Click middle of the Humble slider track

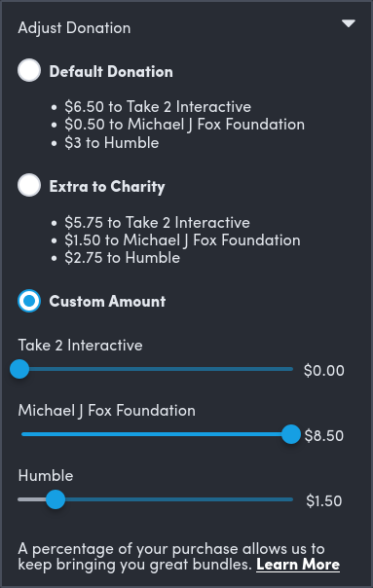click(156, 499)
